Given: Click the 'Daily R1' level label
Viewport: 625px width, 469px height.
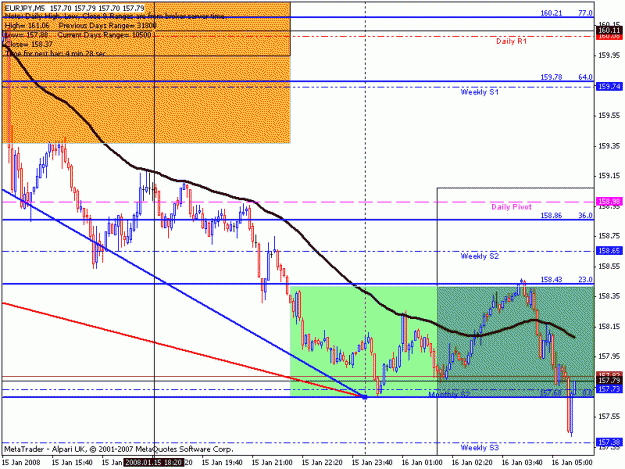Looking at the screenshot, I should (511, 41).
